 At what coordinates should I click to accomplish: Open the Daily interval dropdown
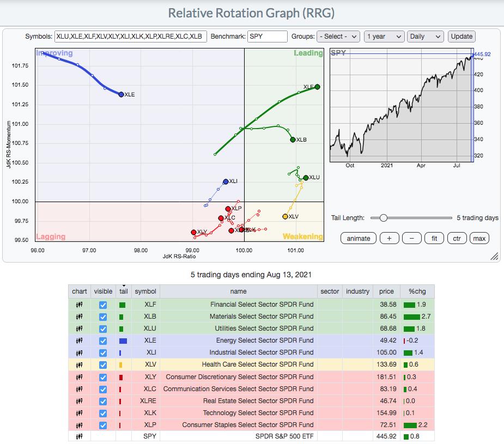click(x=425, y=37)
